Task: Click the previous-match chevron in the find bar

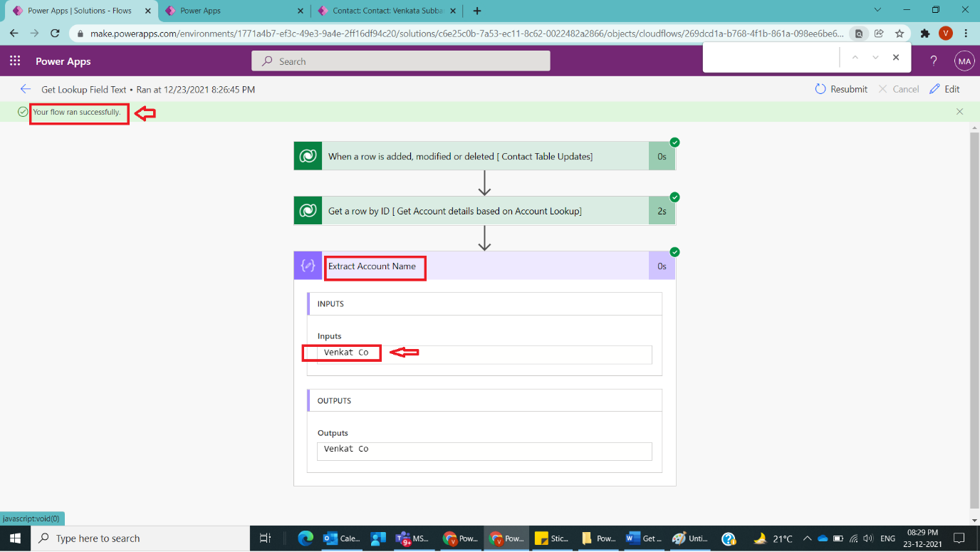Action: click(x=857, y=57)
